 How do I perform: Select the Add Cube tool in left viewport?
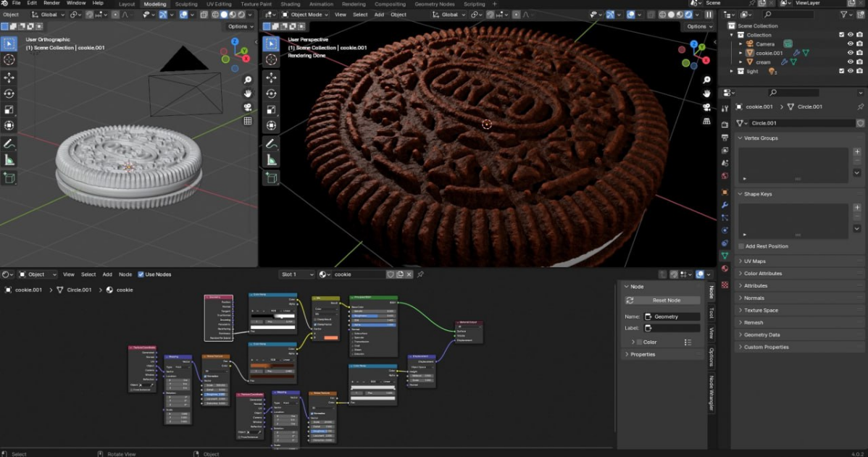point(9,178)
